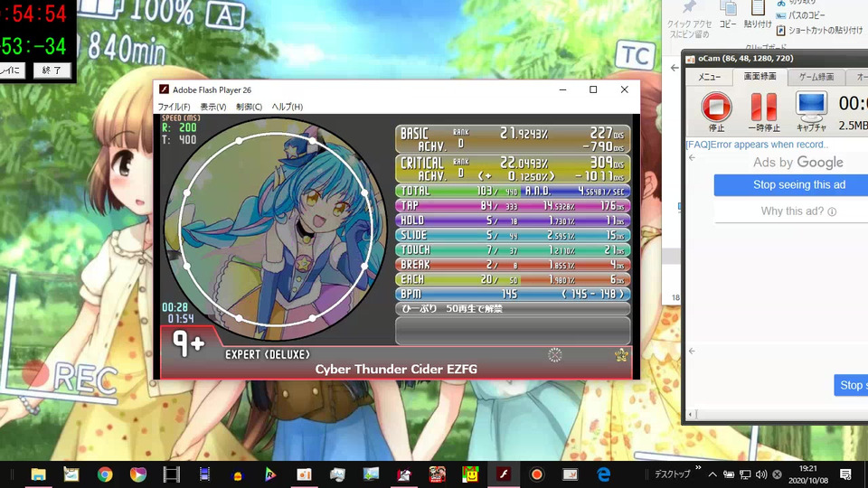Image resolution: width=868 pixels, height=488 pixels.
Task: Expand the デスクトップ toolbar chevron on the taskbar
Action: pyautogui.click(x=698, y=469)
